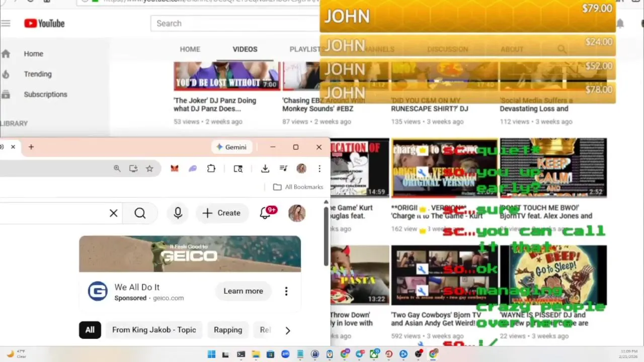Open 'Chasing EBZ Around With Monkey Sounds' video
The image size is (644, 362).
pyautogui.click(x=324, y=105)
